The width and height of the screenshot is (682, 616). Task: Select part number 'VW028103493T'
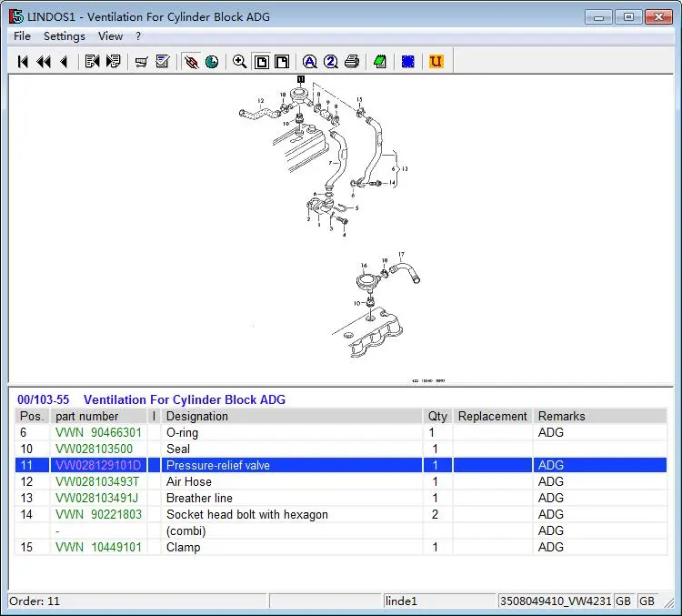click(x=97, y=481)
